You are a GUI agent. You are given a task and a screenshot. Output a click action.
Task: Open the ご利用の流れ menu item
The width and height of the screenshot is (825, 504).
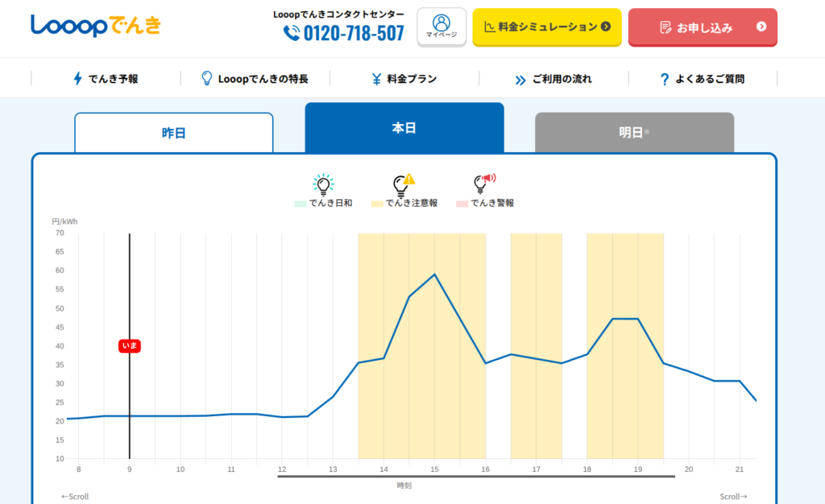553,79
